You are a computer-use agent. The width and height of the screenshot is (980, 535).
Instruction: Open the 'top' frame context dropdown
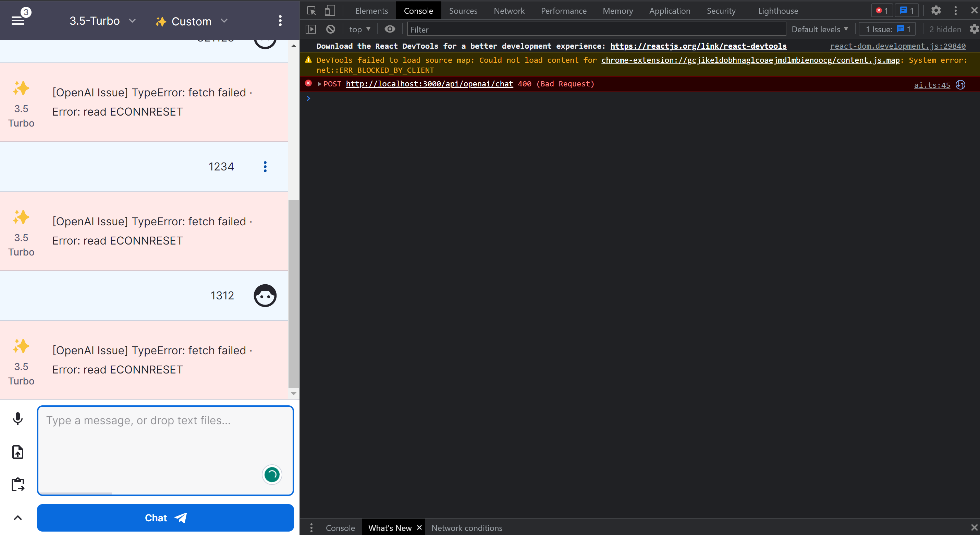click(359, 29)
